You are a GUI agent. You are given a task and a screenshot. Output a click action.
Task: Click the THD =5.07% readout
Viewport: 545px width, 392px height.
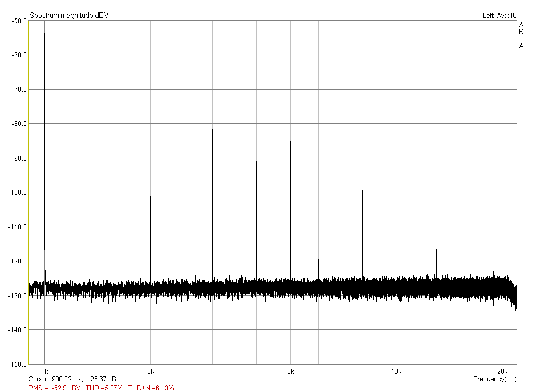click(x=104, y=388)
